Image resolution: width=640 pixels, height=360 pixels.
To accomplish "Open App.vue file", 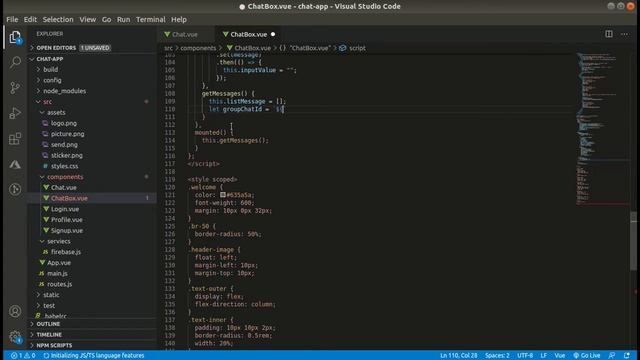I will 92,262.
